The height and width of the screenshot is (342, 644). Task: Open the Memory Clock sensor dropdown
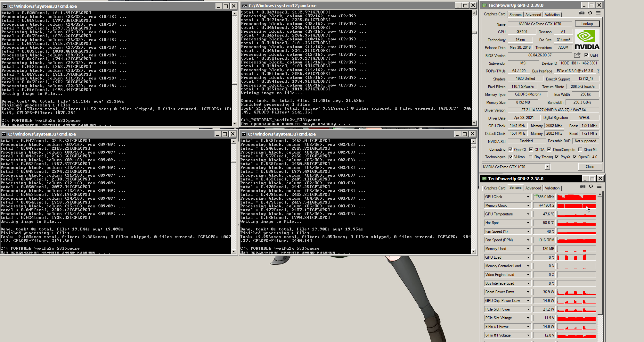tap(528, 205)
